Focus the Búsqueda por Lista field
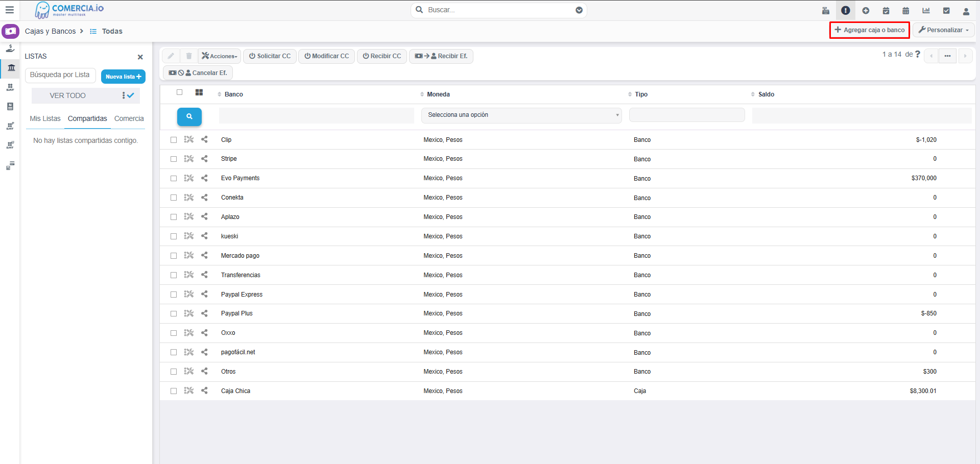Image resolution: width=980 pixels, height=464 pixels. pos(60,75)
